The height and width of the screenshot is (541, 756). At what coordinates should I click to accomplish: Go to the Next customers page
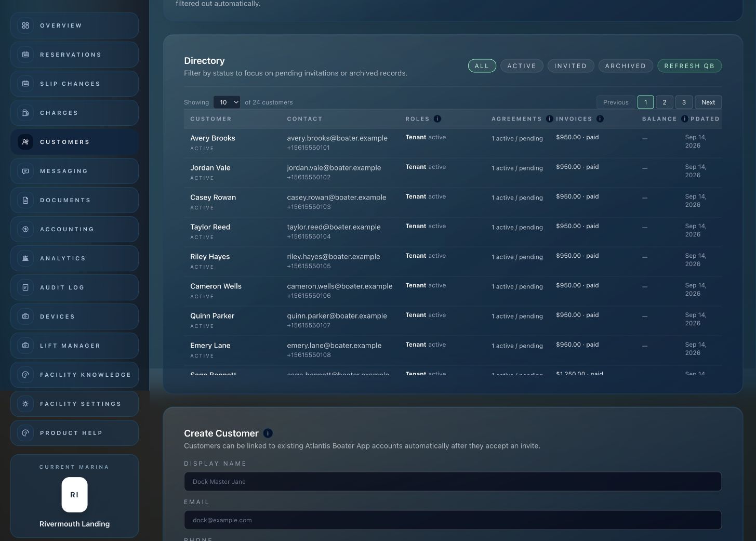pos(708,102)
